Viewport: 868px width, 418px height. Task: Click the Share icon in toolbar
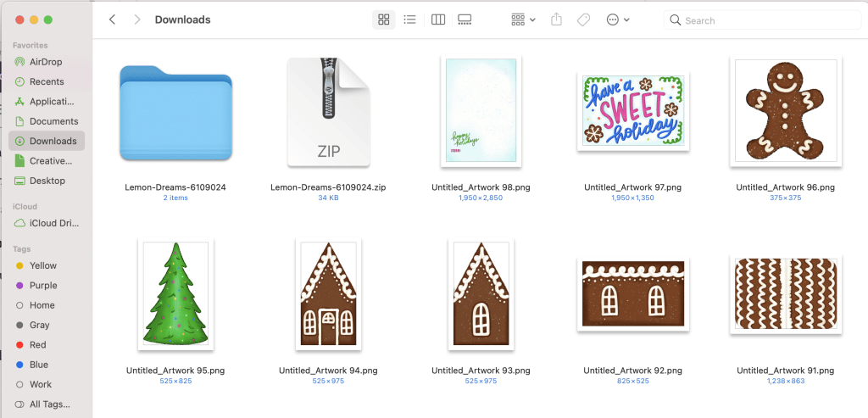[556, 20]
